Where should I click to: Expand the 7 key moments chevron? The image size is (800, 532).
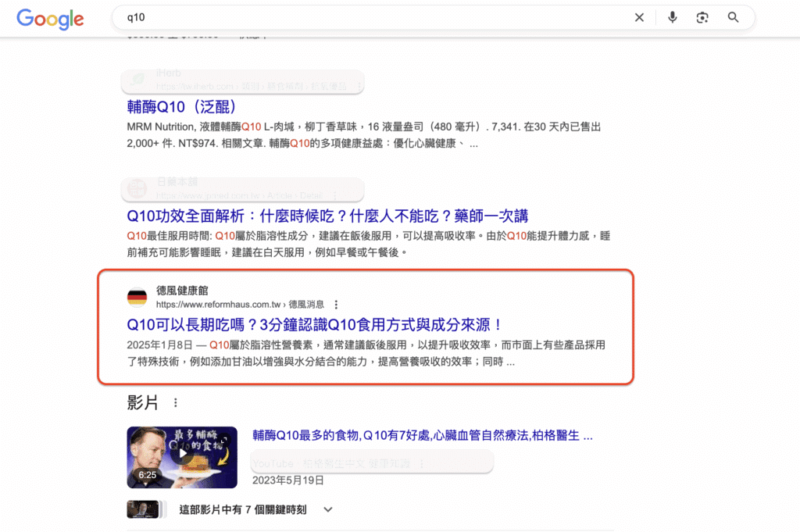click(x=328, y=509)
